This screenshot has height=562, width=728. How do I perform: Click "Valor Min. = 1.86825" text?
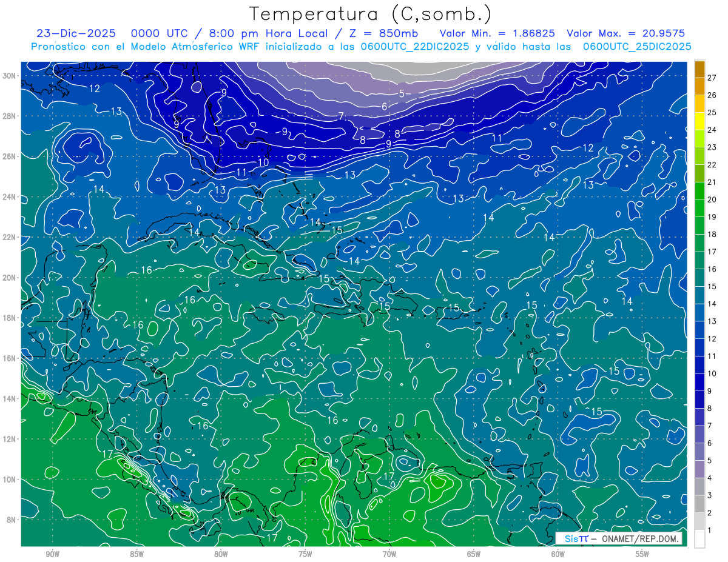coord(497,33)
